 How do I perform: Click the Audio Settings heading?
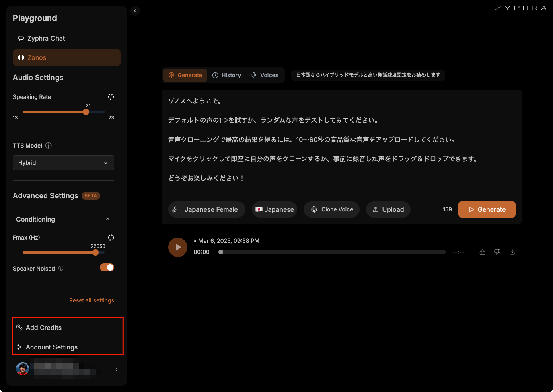pyautogui.click(x=38, y=78)
